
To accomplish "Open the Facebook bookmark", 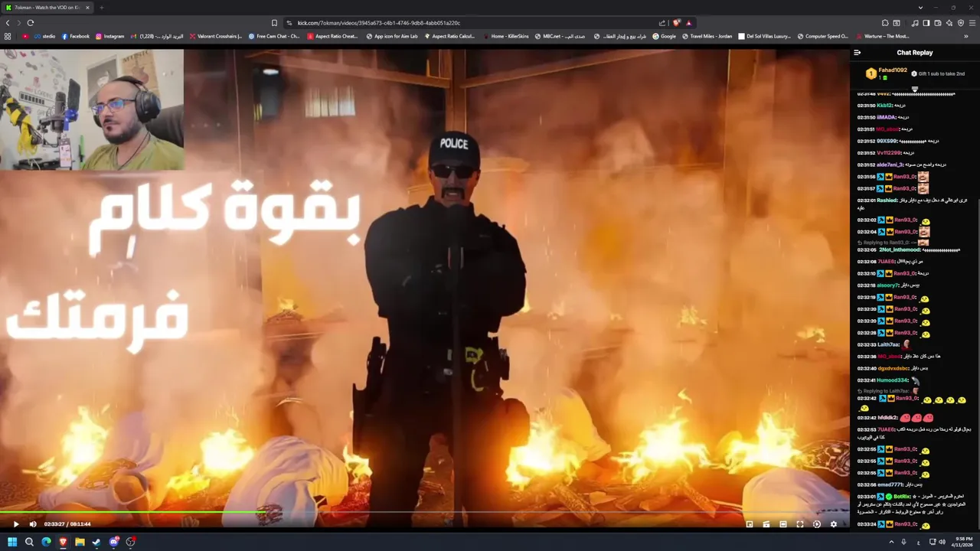I will (x=76, y=36).
